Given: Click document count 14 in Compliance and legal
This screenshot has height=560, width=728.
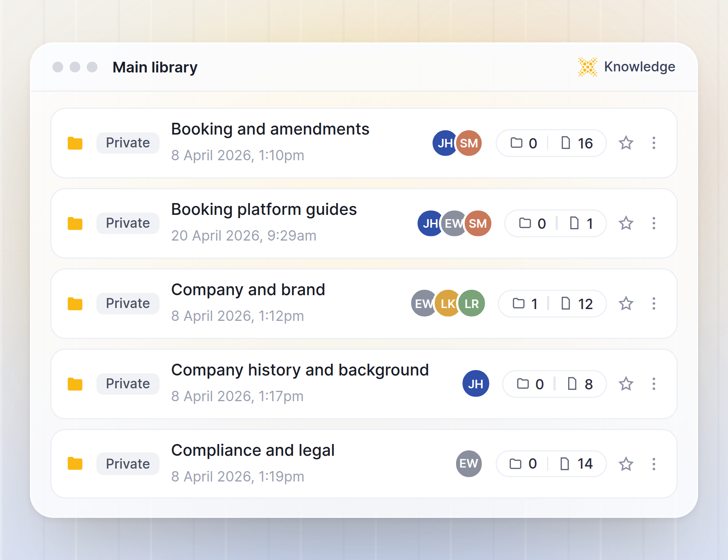Looking at the screenshot, I should pyautogui.click(x=576, y=464).
